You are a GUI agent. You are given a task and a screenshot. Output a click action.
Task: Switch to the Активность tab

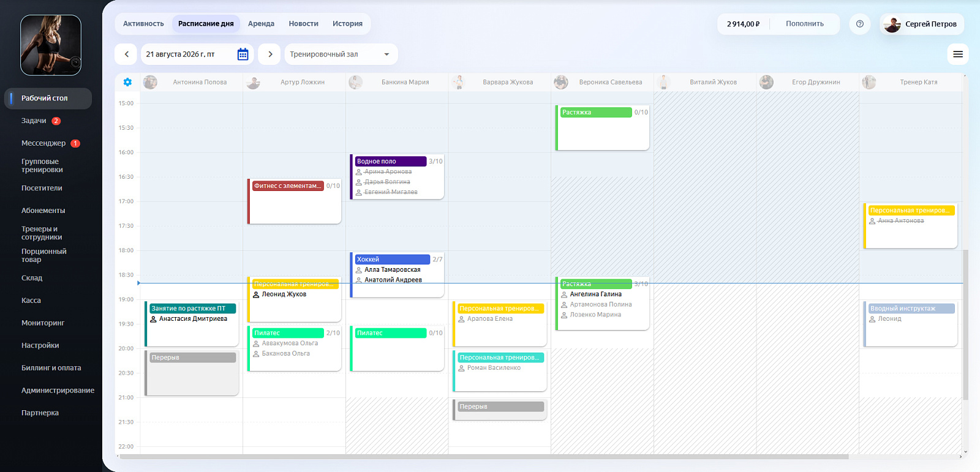(143, 24)
